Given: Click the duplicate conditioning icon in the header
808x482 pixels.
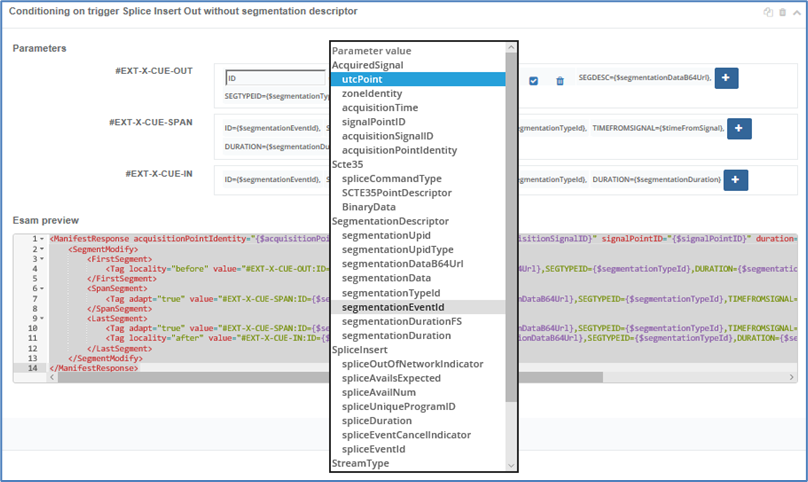Looking at the screenshot, I should coord(767,12).
